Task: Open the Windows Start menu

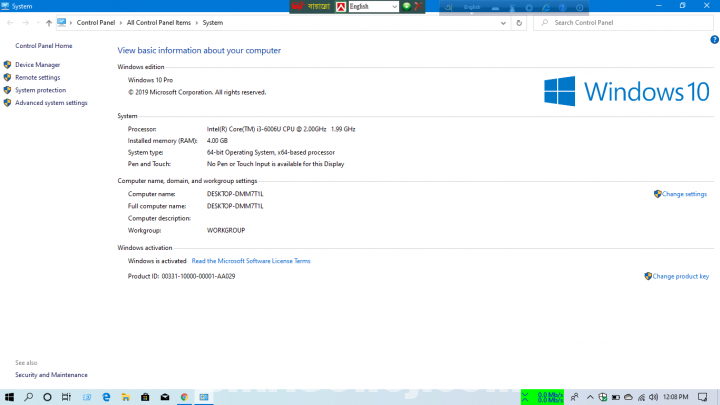Action: coord(9,397)
